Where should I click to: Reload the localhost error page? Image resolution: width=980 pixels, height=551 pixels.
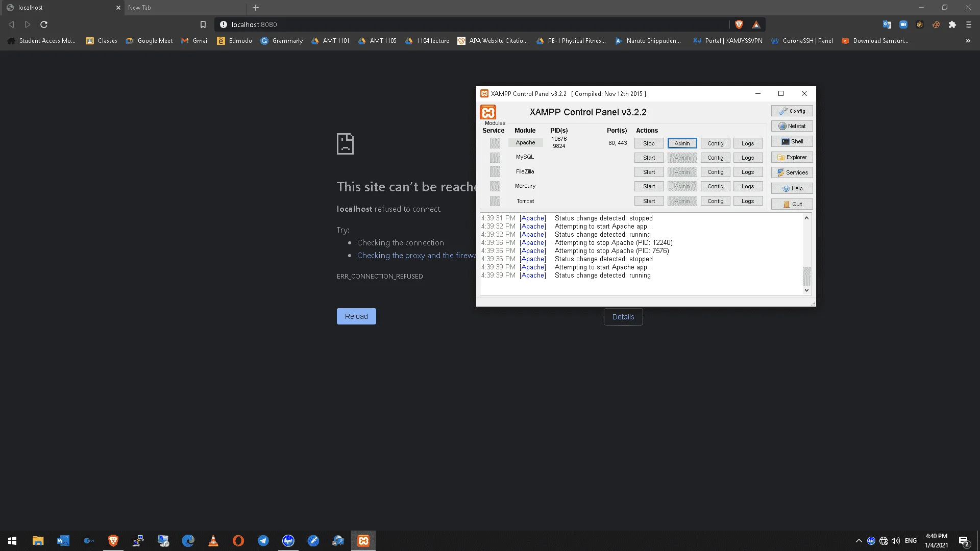pyautogui.click(x=356, y=316)
